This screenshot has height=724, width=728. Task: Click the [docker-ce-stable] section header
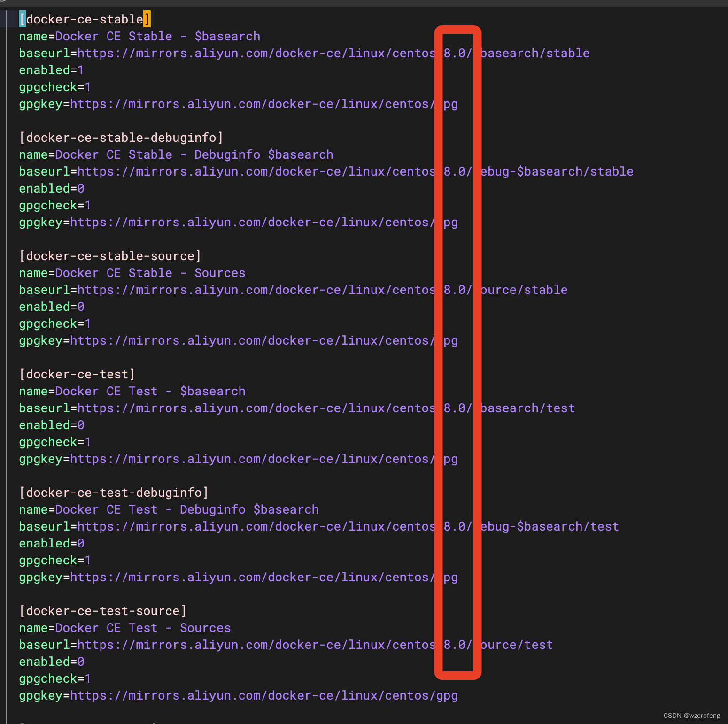tap(85, 19)
